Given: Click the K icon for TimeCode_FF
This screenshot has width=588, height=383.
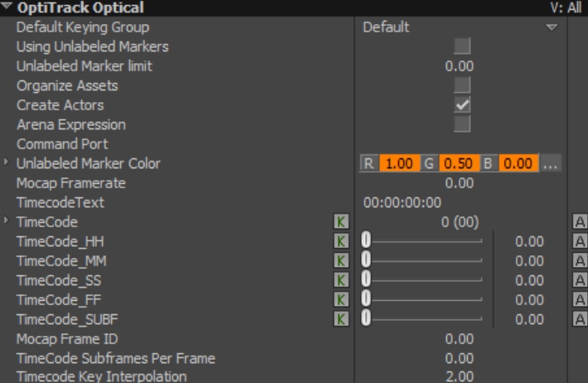Looking at the screenshot, I should click(x=340, y=299).
